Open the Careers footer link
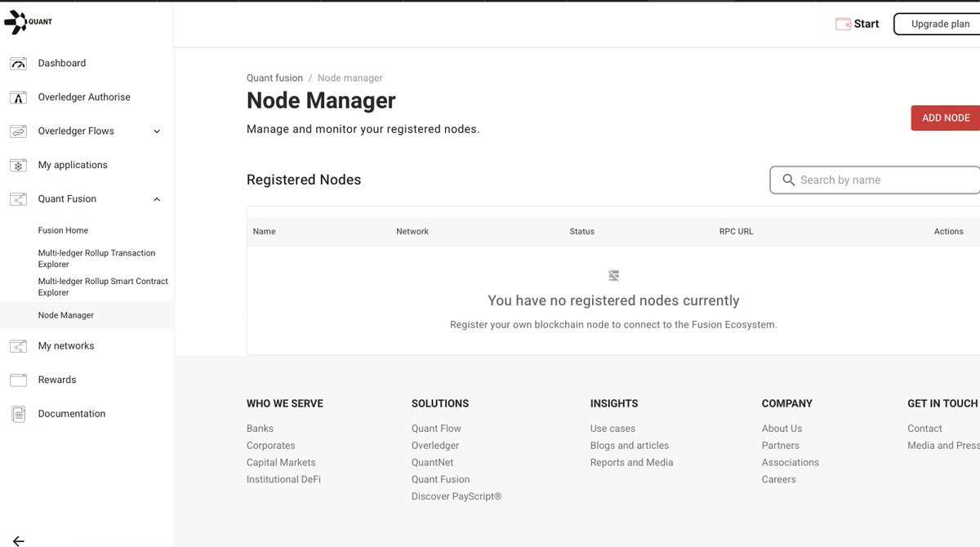Screen dimensions: 980x547 tap(778, 480)
